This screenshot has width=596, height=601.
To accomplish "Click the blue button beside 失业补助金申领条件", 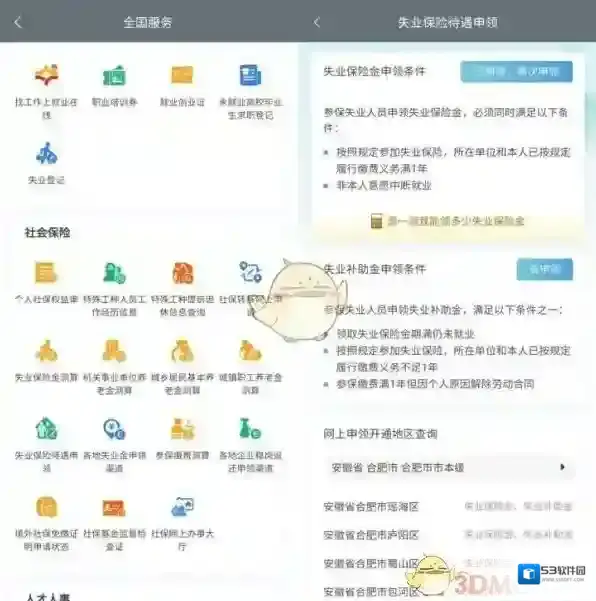I will [545, 269].
